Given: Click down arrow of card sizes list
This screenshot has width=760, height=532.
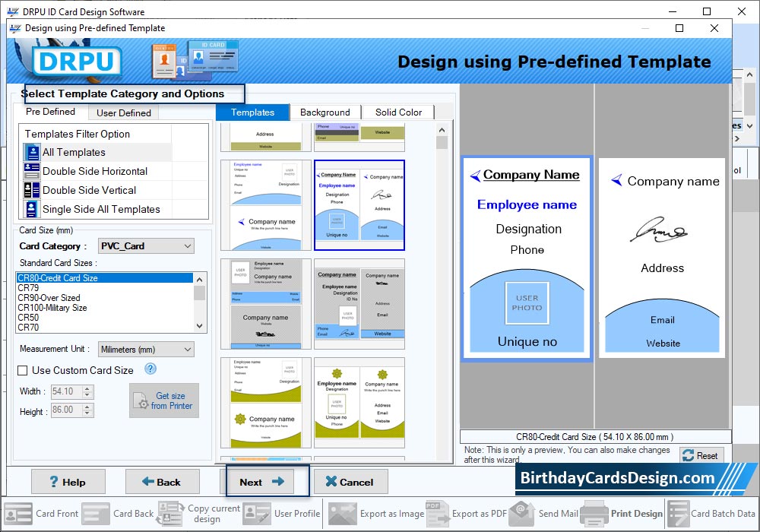Looking at the screenshot, I should (200, 327).
